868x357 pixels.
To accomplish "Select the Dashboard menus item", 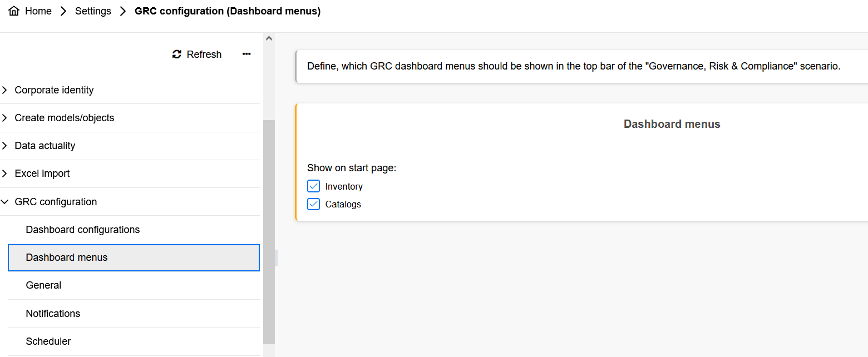I will tap(67, 257).
